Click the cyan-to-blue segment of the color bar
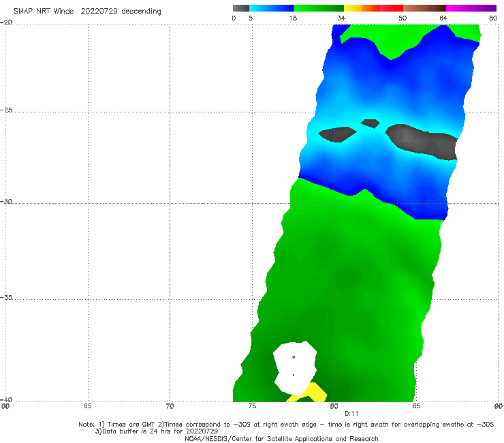Screen dimensions: 504x443 [272, 8]
